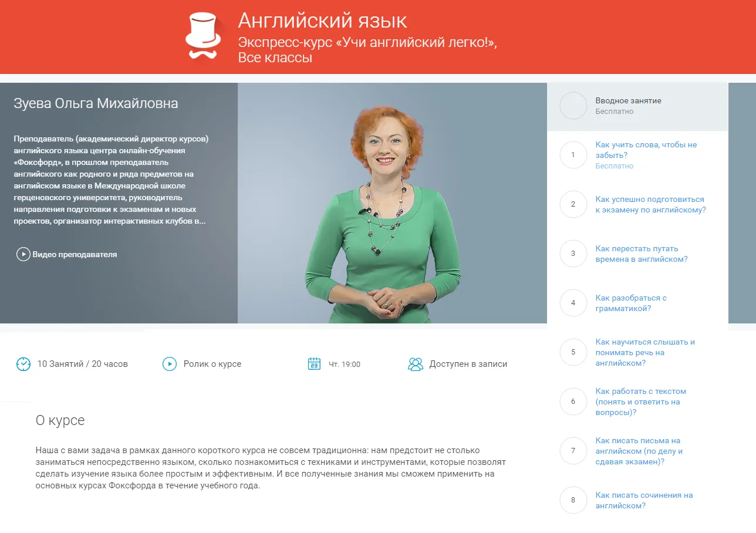This screenshot has height=533, width=756.
Task: Click Ролик о курсе text link
Action: tap(212, 364)
